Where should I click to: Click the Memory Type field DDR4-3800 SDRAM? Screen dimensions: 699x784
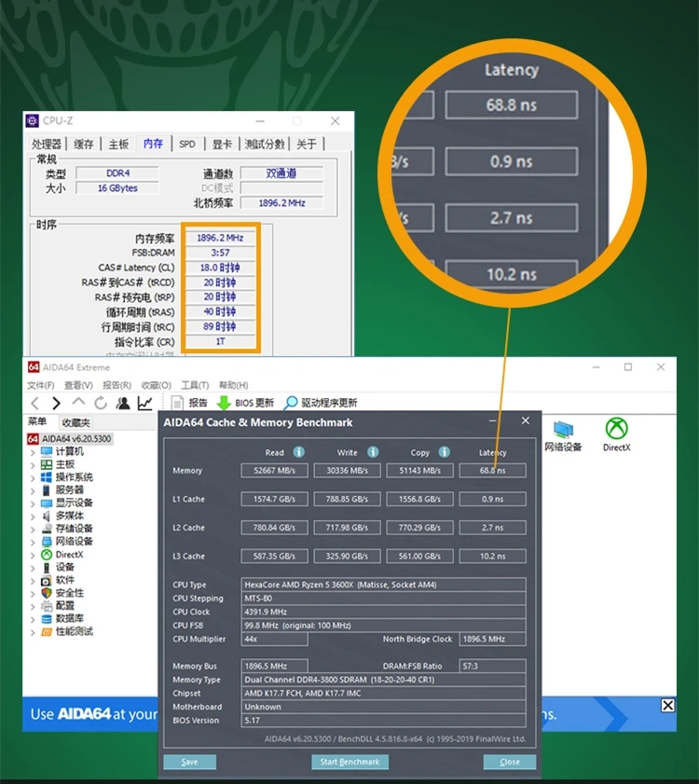tap(383, 680)
